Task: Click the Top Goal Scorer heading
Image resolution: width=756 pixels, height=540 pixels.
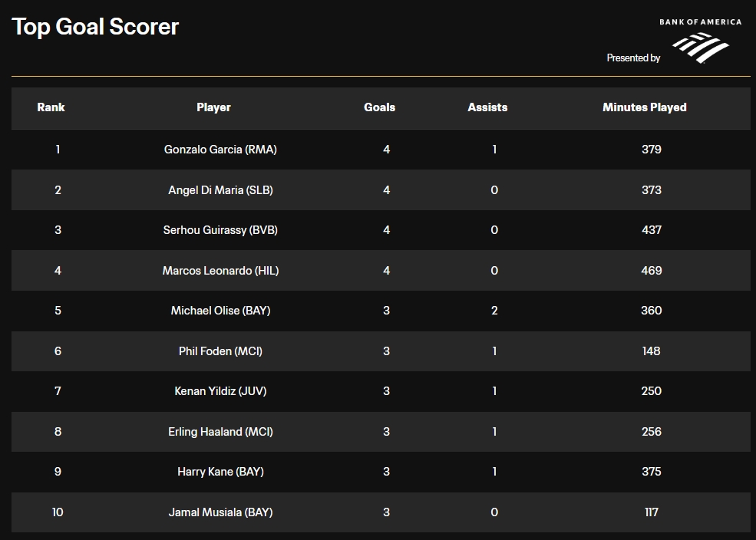Action: point(96,27)
